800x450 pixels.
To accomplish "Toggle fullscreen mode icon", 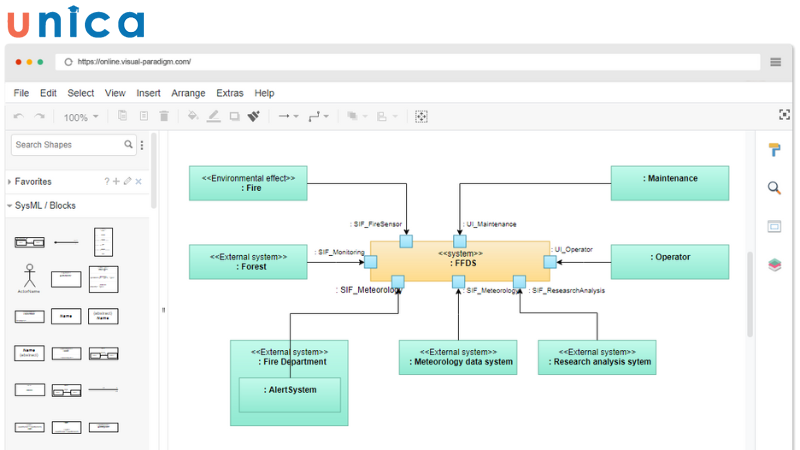I will (x=784, y=116).
